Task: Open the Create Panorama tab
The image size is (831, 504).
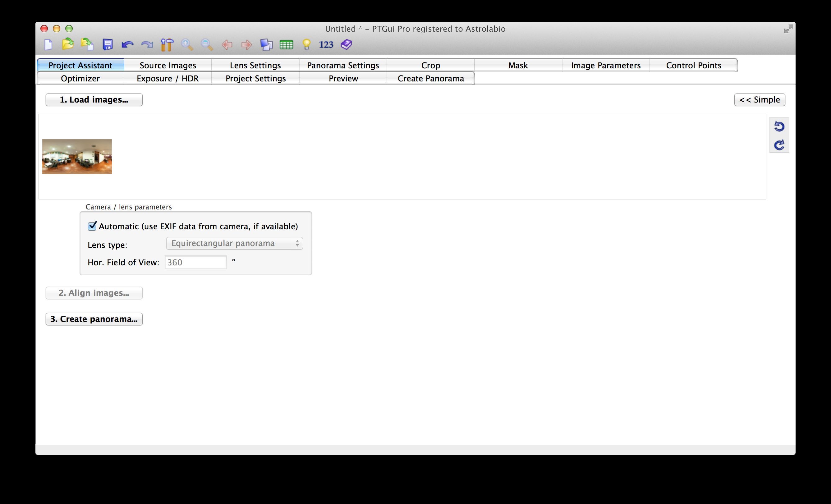Action: click(431, 78)
